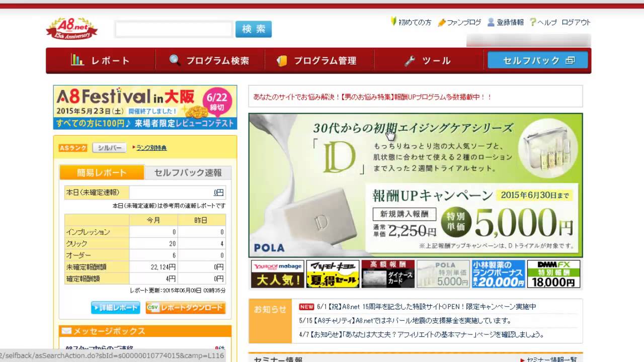Click the DMM FX 18,000円 thumbnail
The height and width of the screenshot is (362, 644).
(554, 274)
